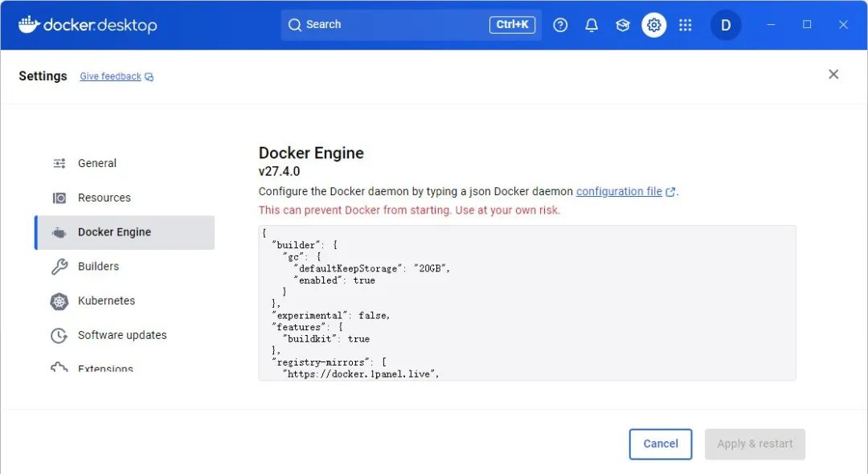Click the Resources icon in sidebar

59,198
